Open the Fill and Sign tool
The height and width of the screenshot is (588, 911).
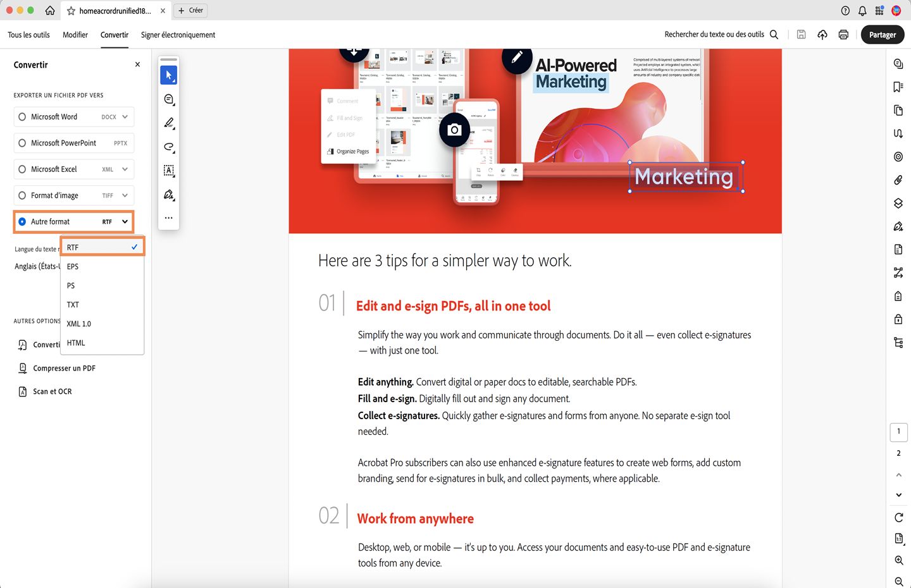[168, 194]
